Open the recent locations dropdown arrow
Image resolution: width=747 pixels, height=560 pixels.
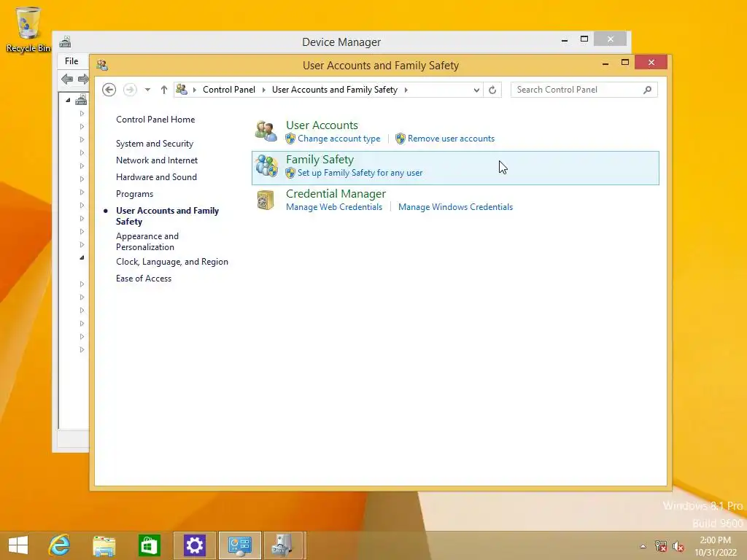[147, 90]
